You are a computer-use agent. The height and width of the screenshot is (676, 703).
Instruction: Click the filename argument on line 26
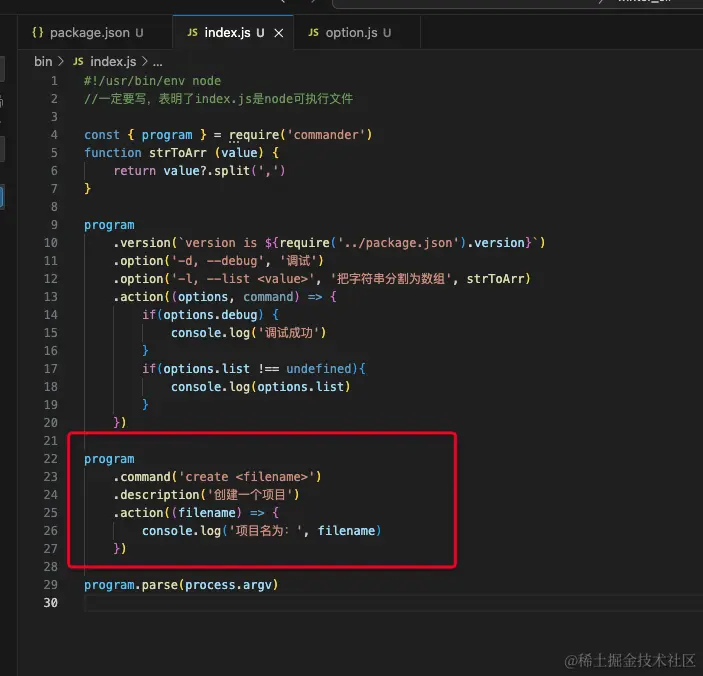(x=347, y=531)
